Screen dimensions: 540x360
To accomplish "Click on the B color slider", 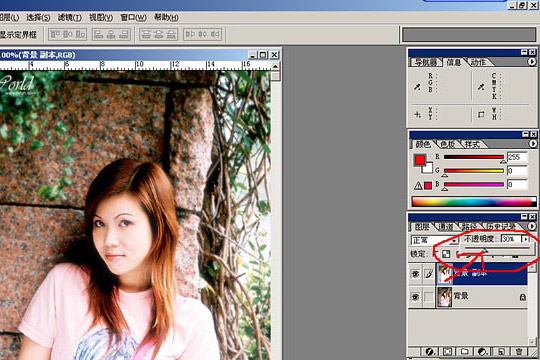I will pyautogui.click(x=474, y=184).
